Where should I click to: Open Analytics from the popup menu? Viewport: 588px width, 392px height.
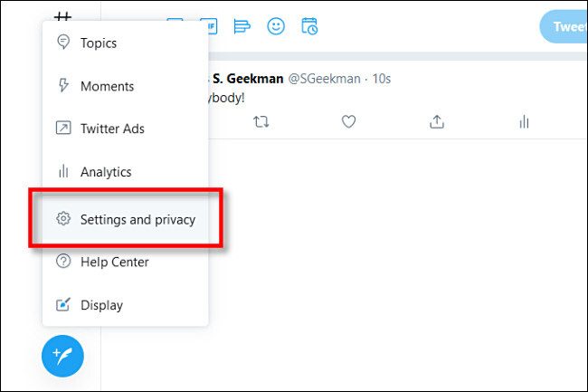coord(105,171)
